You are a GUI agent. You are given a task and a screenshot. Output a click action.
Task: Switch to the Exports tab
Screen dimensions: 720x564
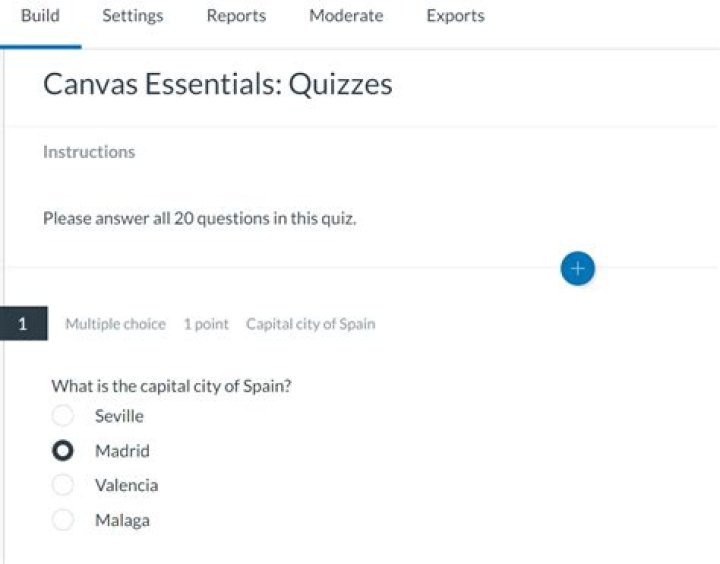tap(455, 16)
